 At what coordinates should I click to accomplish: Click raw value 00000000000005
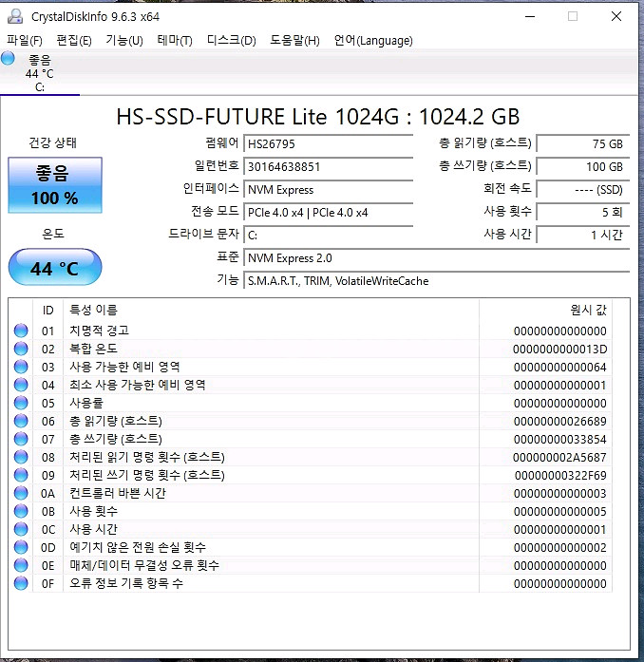[x=560, y=512]
